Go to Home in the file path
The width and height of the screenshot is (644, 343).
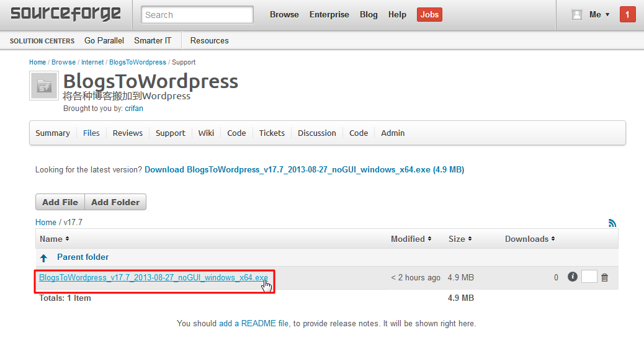tap(45, 222)
